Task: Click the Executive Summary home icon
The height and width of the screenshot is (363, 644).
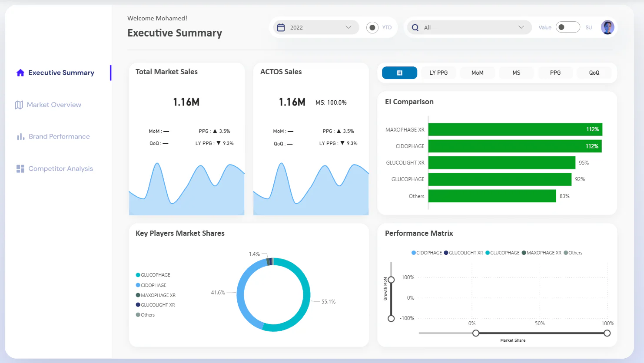Action: pos(20,73)
